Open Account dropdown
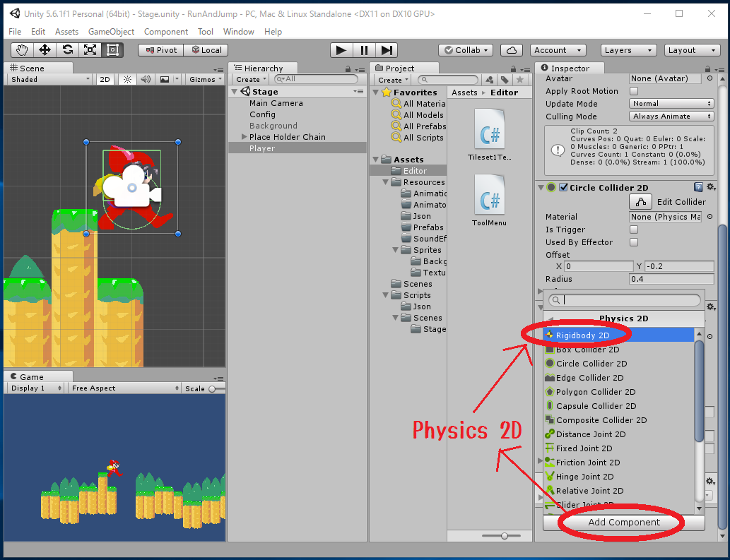The width and height of the screenshot is (730, 560). pos(558,49)
